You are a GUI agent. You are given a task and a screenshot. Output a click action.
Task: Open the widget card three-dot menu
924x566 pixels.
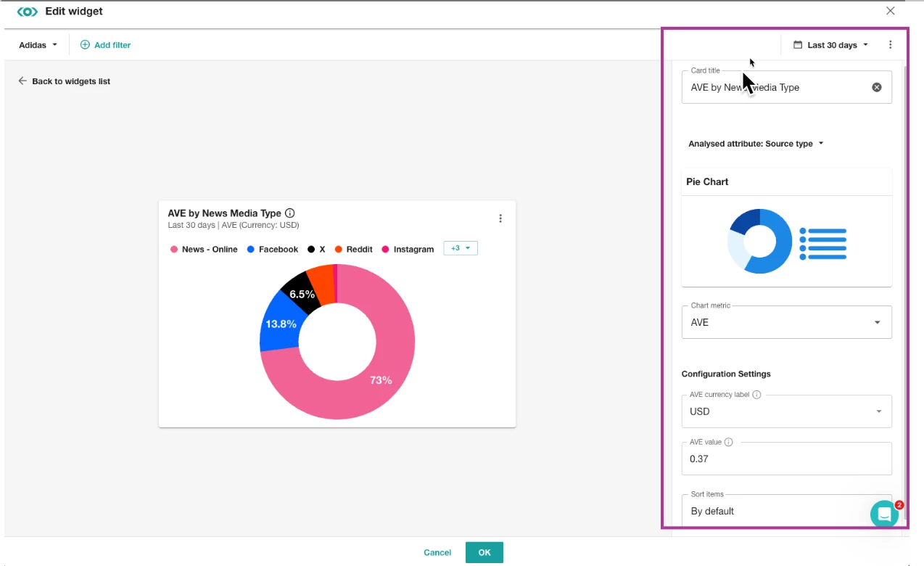[500, 218]
